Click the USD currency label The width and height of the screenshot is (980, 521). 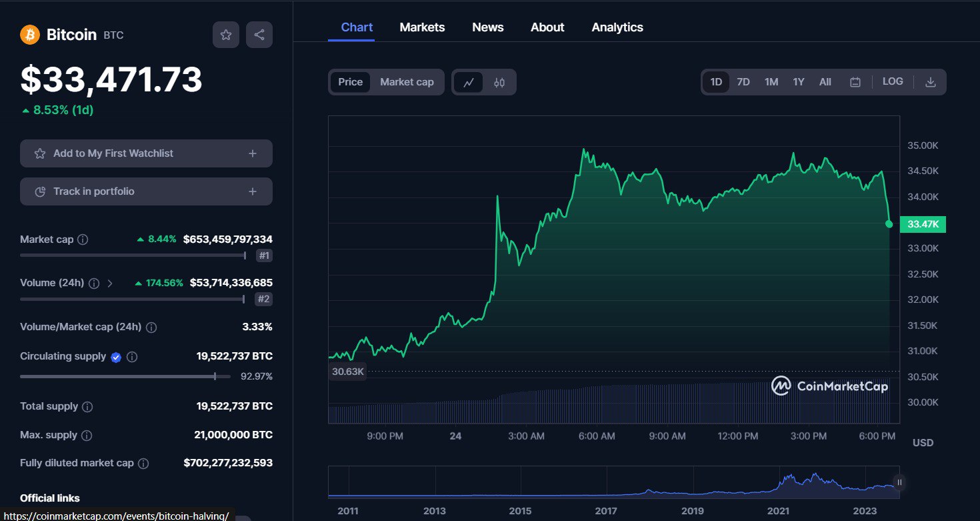point(923,442)
